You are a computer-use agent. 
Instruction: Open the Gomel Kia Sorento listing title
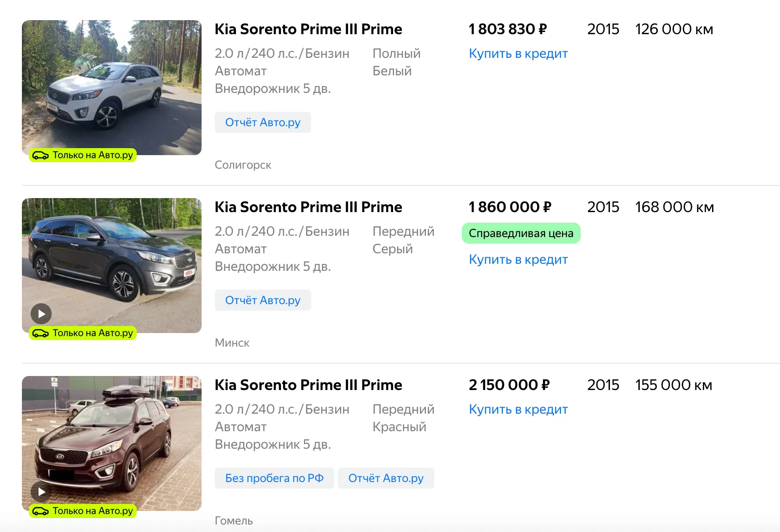tap(308, 385)
